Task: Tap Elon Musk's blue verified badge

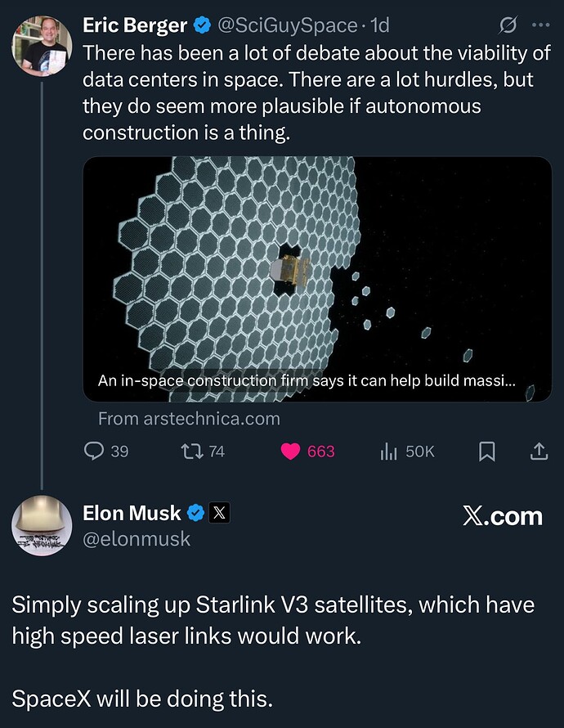Action: (x=195, y=513)
